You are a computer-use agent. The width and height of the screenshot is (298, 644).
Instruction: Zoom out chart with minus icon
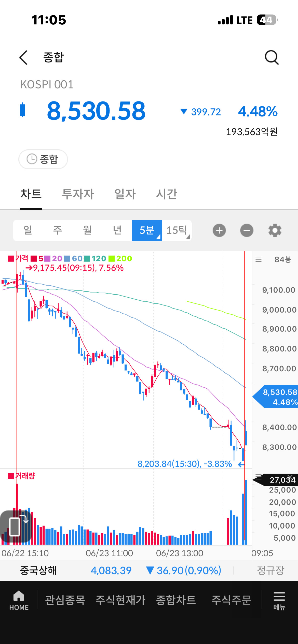pyautogui.click(x=247, y=230)
